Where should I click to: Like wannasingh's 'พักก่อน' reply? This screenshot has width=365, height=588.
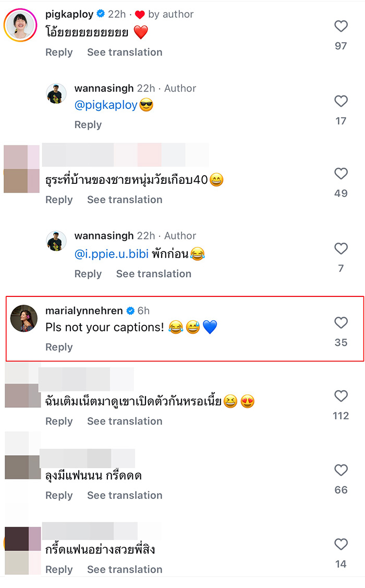[x=341, y=249]
